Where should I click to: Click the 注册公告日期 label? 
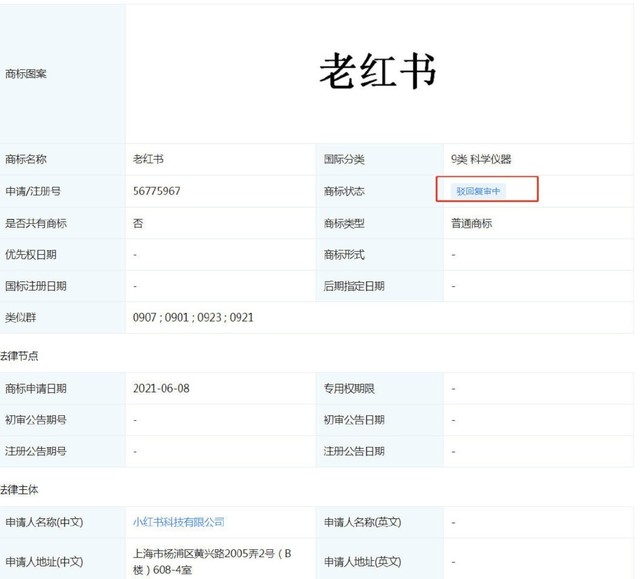pyautogui.click(x=354, y=451)
